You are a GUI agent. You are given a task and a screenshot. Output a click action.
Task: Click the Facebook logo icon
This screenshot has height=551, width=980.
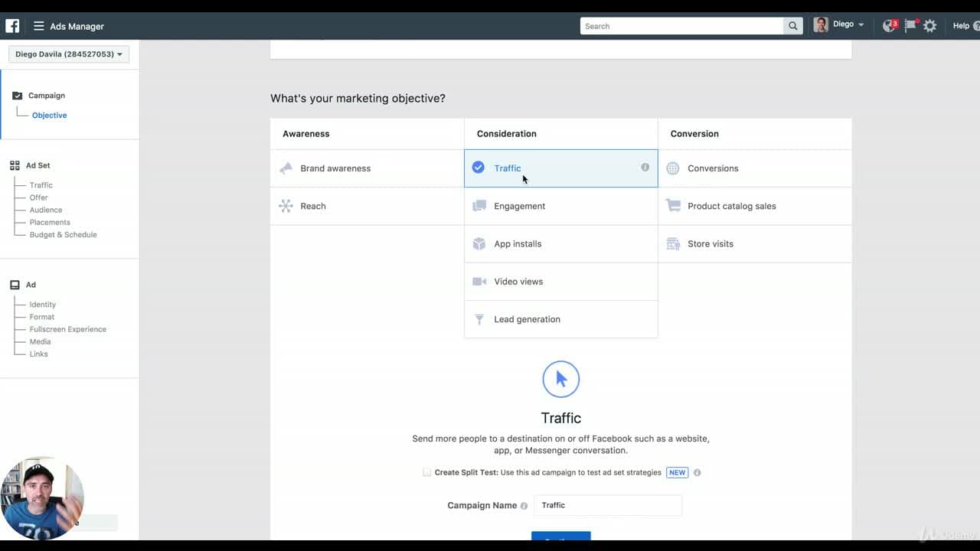point(12,26)
